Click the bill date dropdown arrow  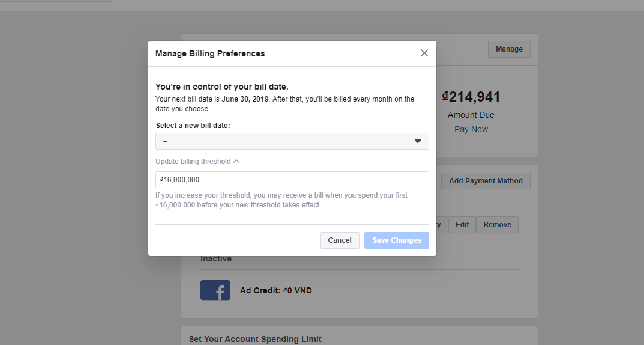tap(418, 141)
